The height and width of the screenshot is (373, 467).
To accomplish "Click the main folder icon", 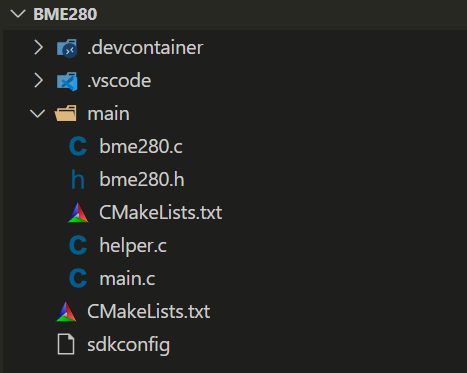I will click(65, 113).
